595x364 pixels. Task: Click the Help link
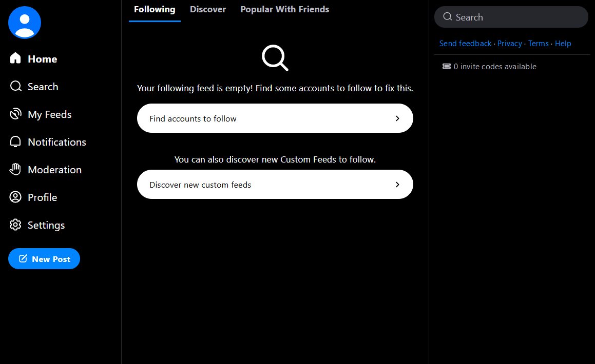563,44
